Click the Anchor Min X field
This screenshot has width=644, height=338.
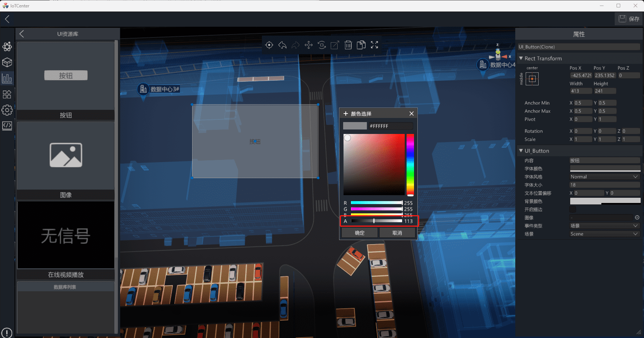(583, 103)
